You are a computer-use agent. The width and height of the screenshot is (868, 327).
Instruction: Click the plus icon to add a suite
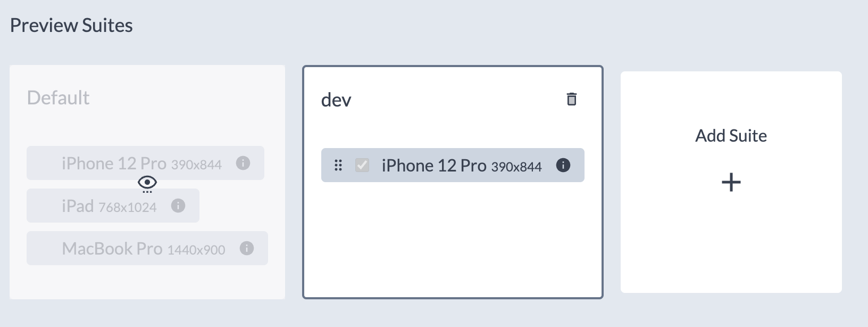click(731, 183)
